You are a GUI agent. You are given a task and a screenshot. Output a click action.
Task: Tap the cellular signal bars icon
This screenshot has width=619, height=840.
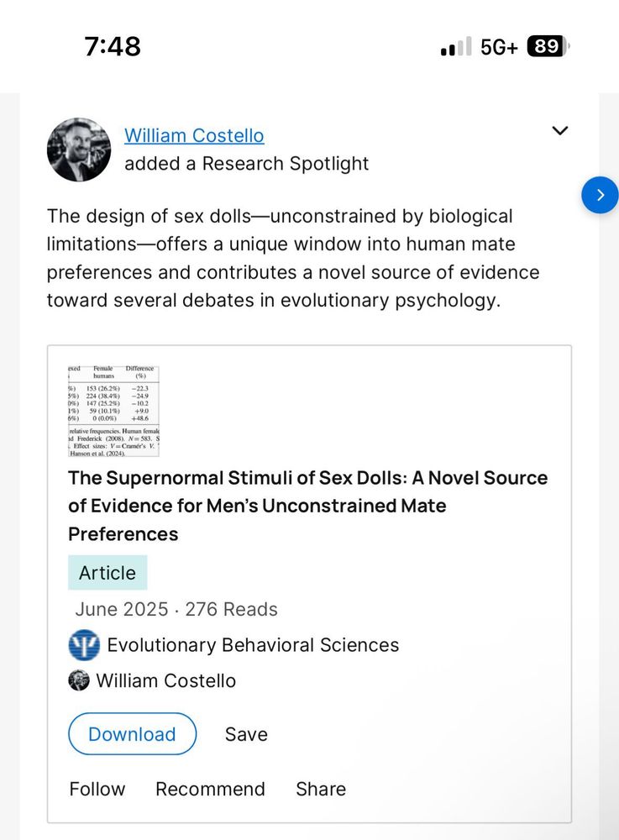[x=456, y=46]
